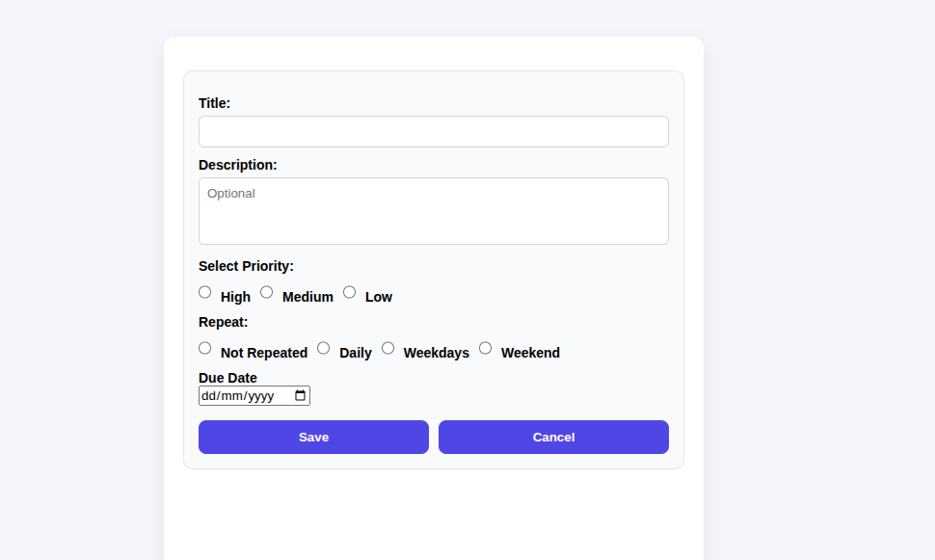Select the Weekend repeat radio button
935x560 pixels.
tap(486, 348)
